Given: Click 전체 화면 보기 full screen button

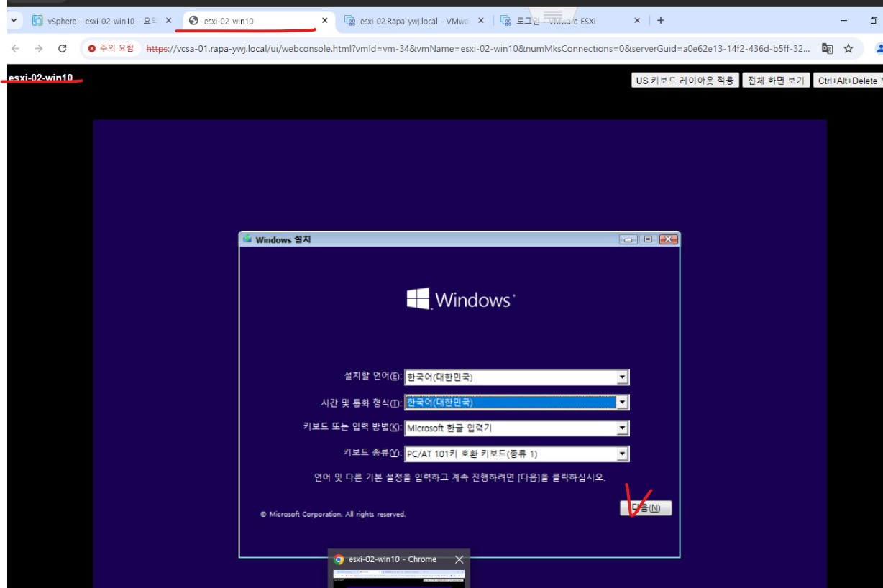Looking at the screenshot, I should point(776,81).
